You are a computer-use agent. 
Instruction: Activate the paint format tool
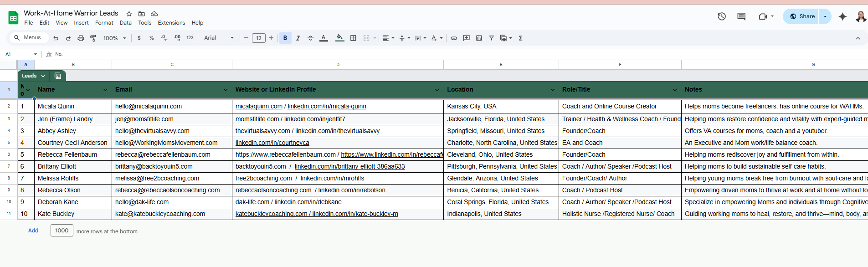93,38
